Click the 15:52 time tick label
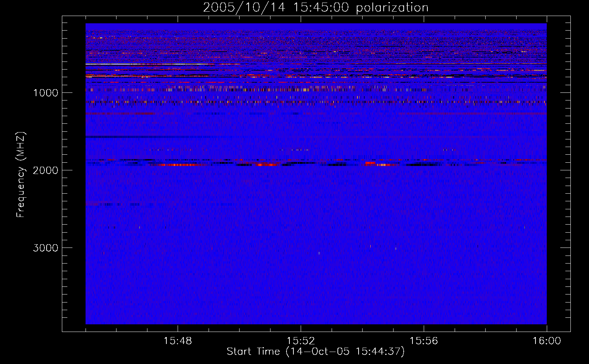Viewport: 589px width, 364px height. (x=301, y=341)
